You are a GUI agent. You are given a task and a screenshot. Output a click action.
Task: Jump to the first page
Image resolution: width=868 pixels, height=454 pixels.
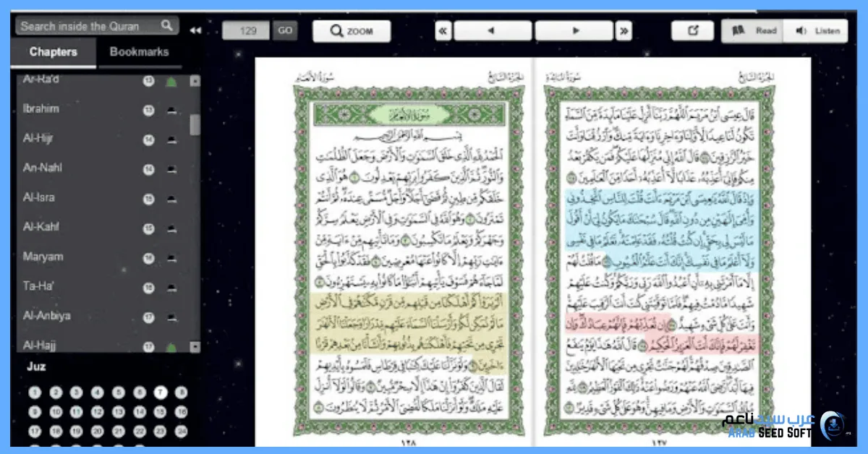click(443, 31)
